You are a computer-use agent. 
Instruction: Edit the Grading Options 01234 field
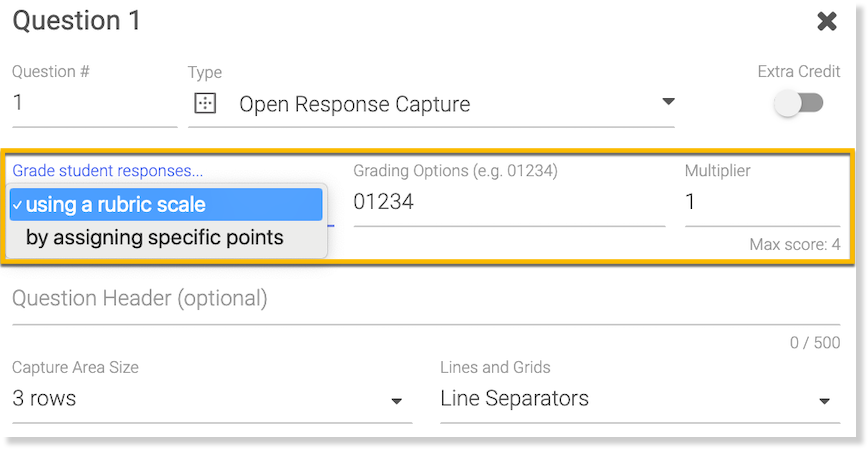(x=508, y=203)
